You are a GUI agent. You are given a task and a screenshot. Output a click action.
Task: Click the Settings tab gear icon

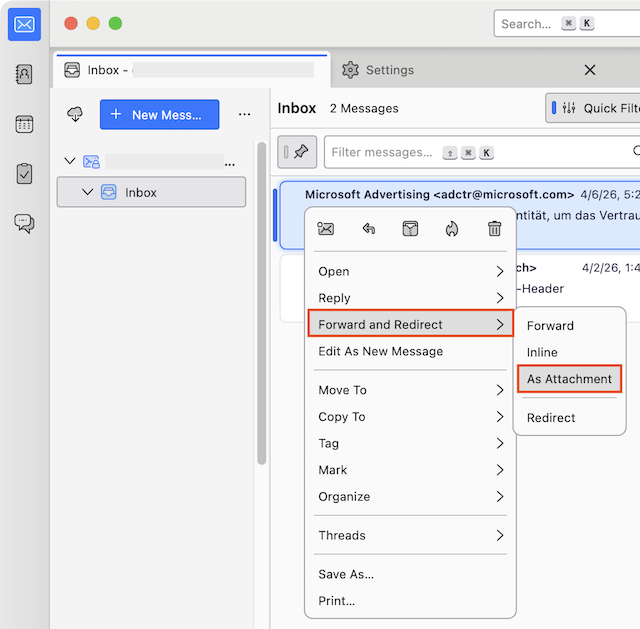pos(350,70)
